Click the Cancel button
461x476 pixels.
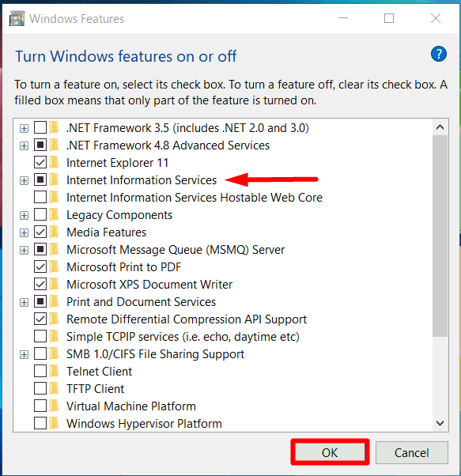411,452
